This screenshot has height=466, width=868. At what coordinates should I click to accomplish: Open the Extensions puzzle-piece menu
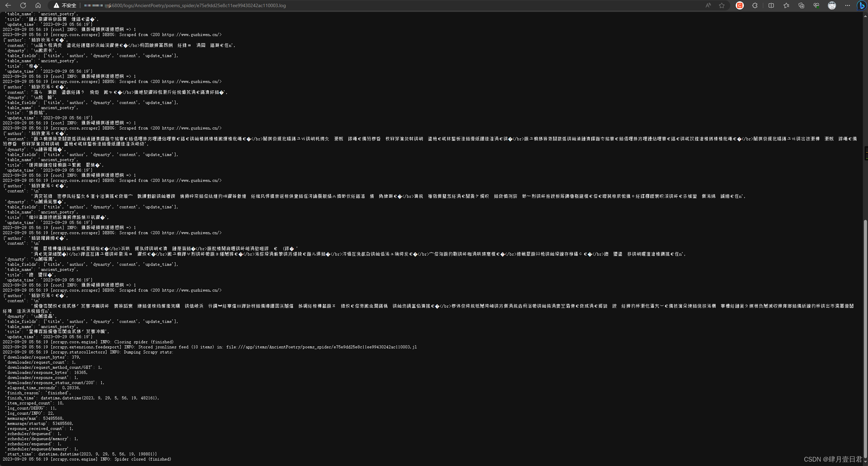point(755,5)
